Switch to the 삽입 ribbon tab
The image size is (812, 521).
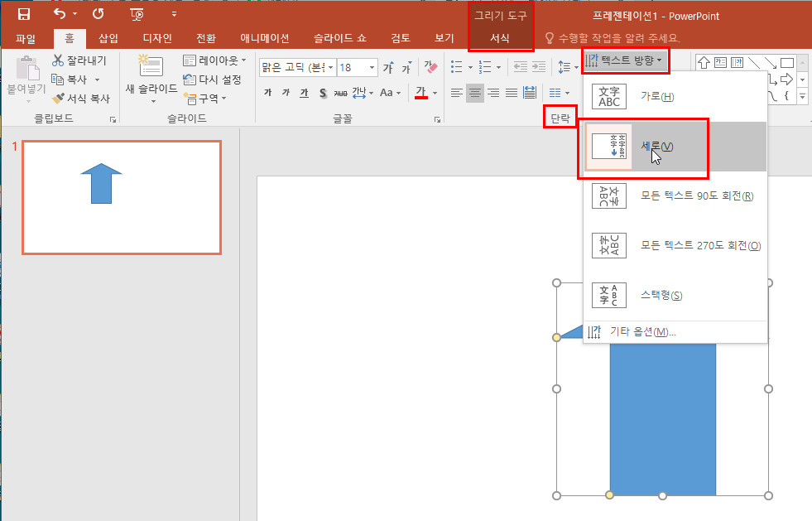click(x=108, y=38)
